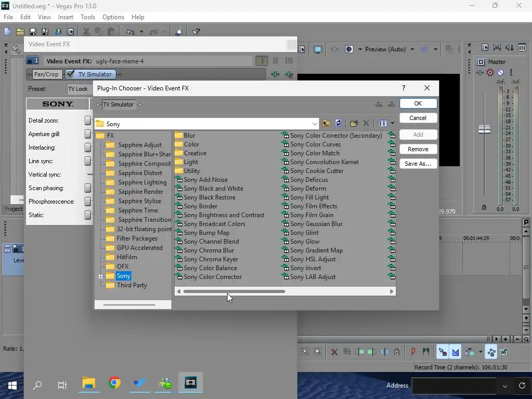This screenshot has height=399, width=532.
Task: Click the Open Mixing Console icon
Action: click(522, 47)
